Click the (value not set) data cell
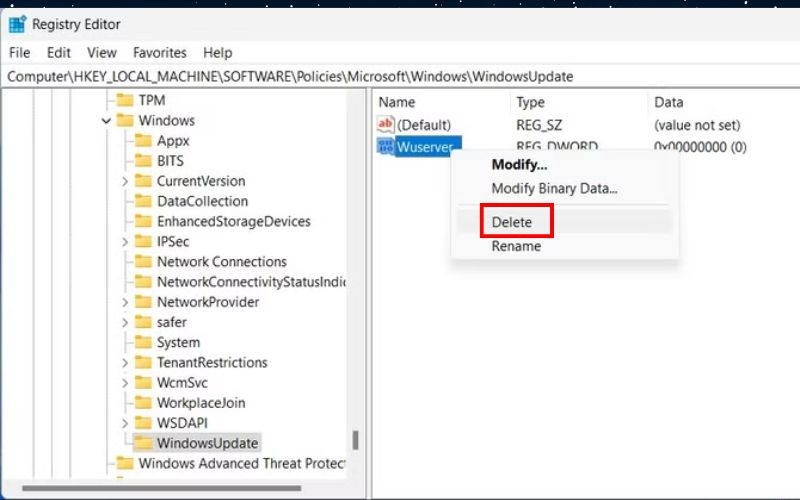Screen dimensions: 800x500 pos(697,125)
